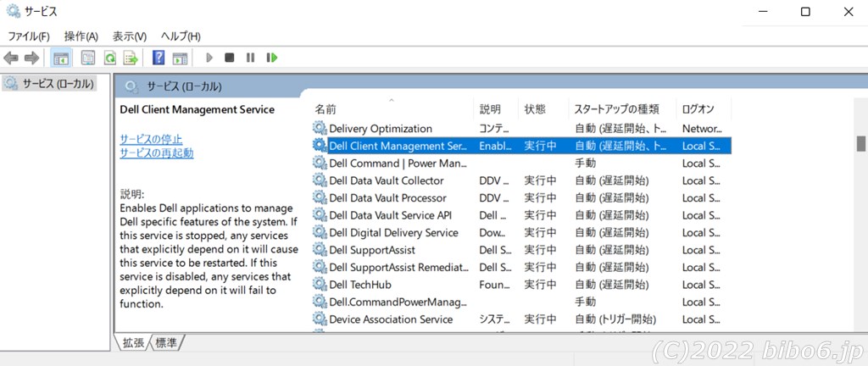The image size is (868, 366).
Task: Click the gear icon beside Delivery Optimization
Action: [320, 128]
